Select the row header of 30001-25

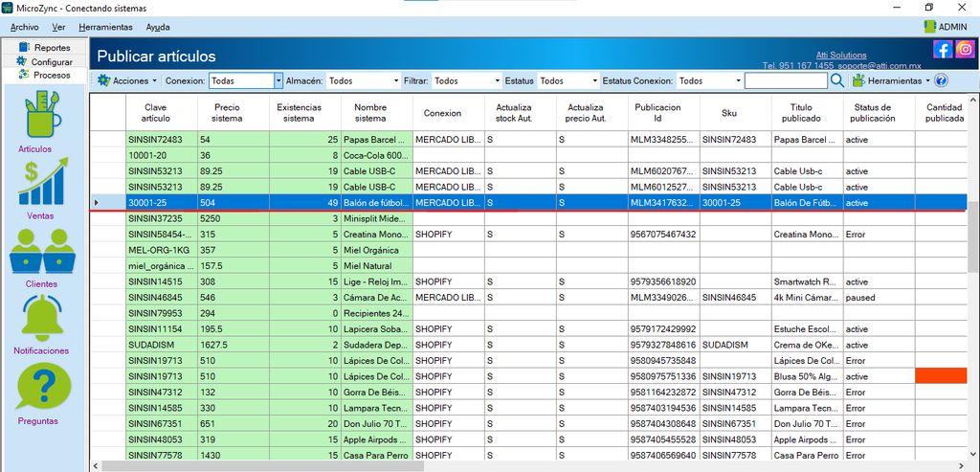coord(108,203)
